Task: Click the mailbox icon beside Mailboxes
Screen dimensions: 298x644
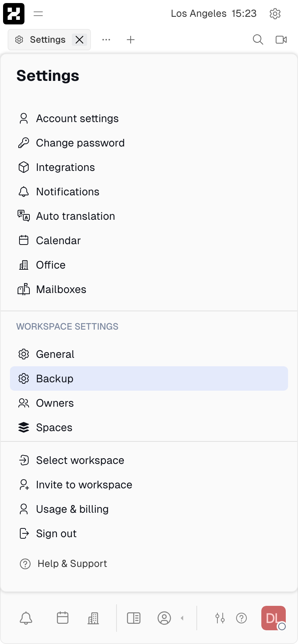Action: tap(24, 289)
